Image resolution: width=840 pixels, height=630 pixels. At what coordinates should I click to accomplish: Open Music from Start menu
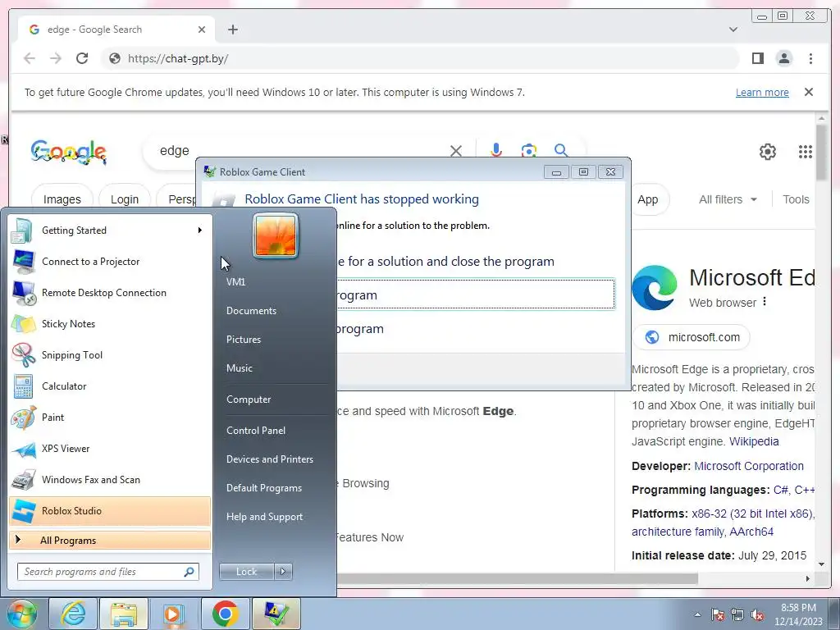tap(239, 368)
